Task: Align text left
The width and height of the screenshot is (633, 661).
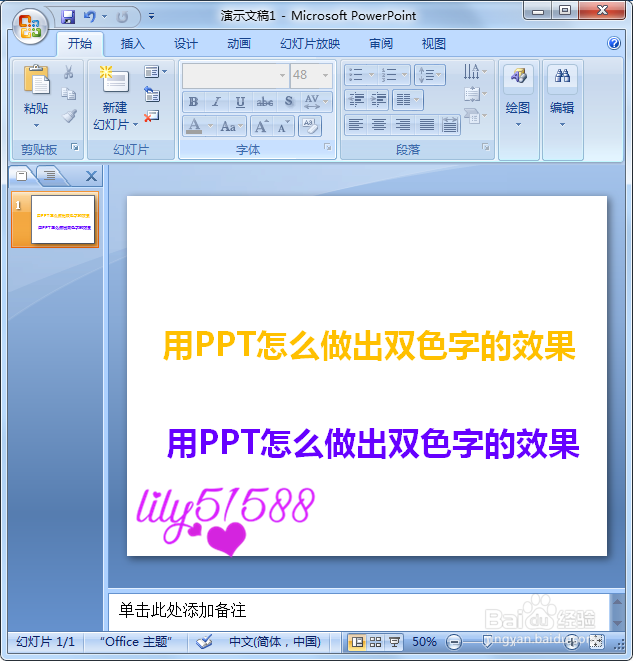Action: pos(356,125)
